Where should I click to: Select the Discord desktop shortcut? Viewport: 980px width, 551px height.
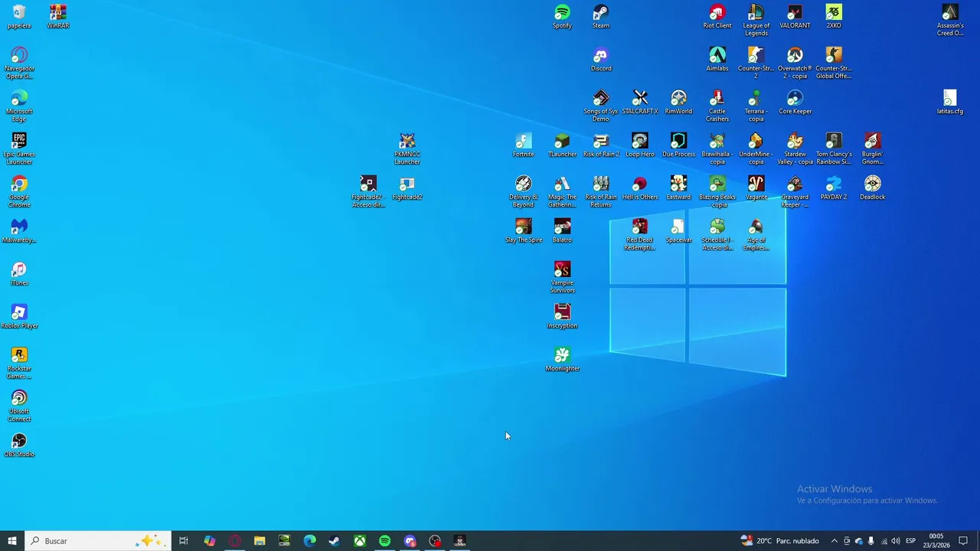(x=601, y=60)
